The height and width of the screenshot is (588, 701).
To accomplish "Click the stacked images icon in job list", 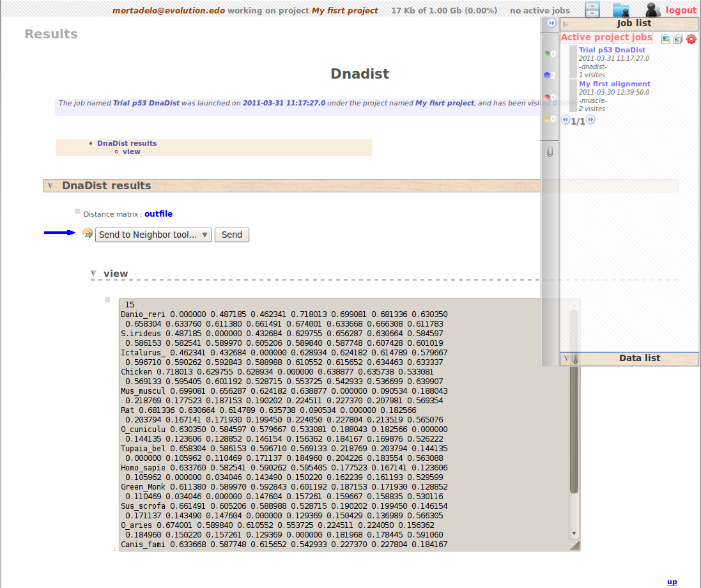I will tap(678, 39).
